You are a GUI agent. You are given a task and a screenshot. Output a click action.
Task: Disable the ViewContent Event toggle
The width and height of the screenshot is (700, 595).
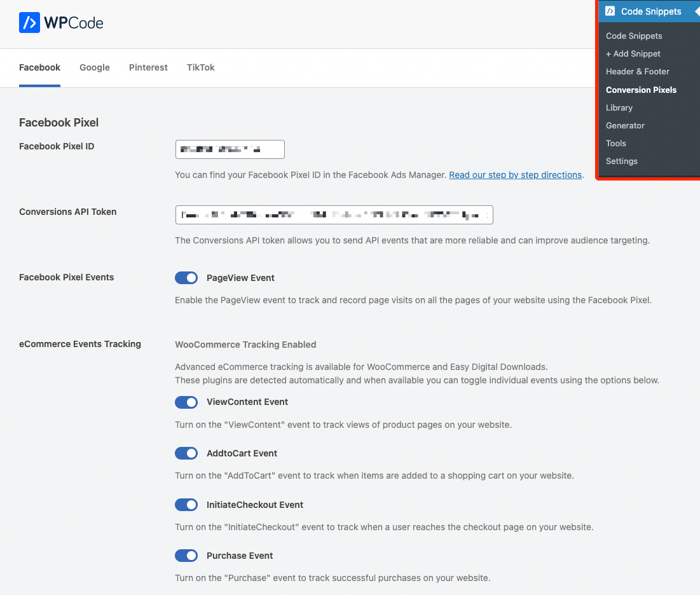186,402
